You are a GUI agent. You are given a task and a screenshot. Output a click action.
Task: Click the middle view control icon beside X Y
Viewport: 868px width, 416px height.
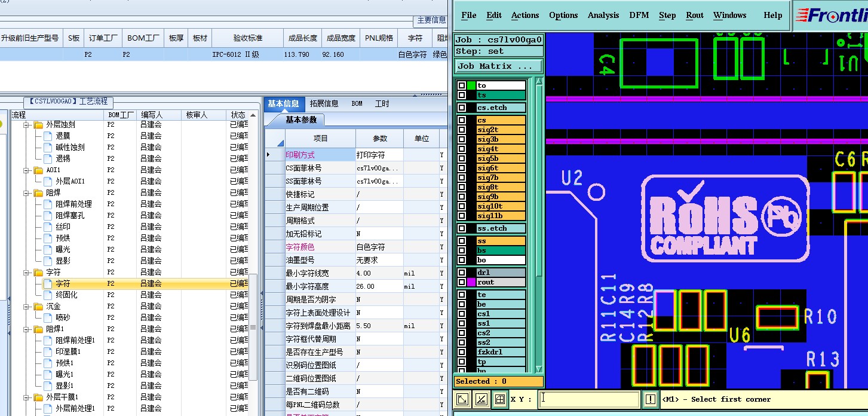(x=481, y=399)
